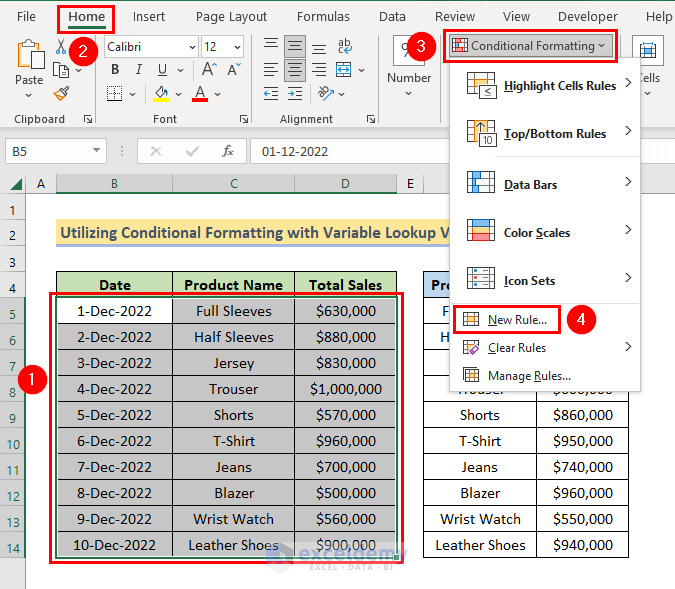This screenshot has width=675, height=589.
Task: Open Highlight Cells Rules submenu
Action: pos(545,86)
